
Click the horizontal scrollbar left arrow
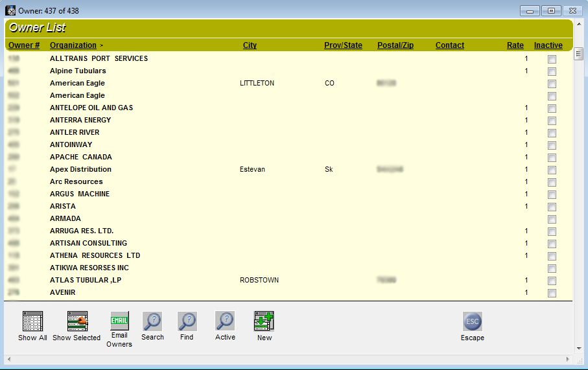9,359
